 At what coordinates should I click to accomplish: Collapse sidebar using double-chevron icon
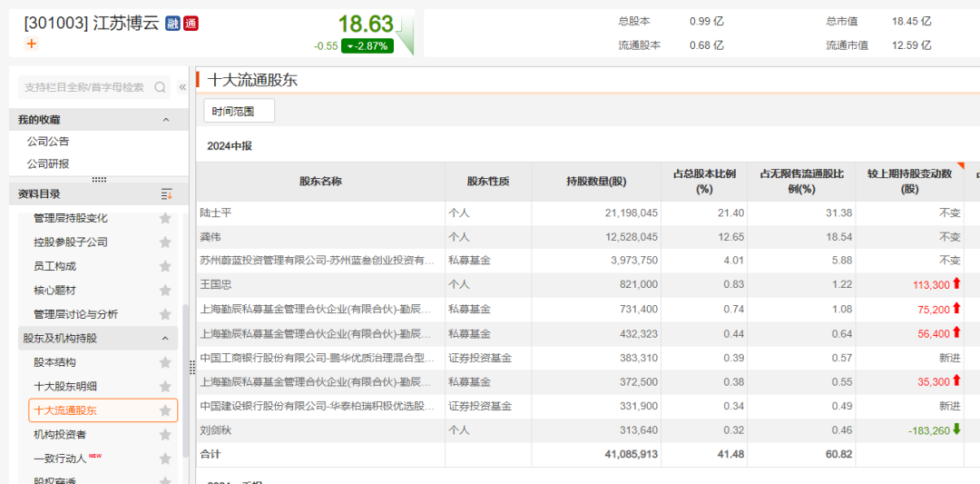(182, 87)
